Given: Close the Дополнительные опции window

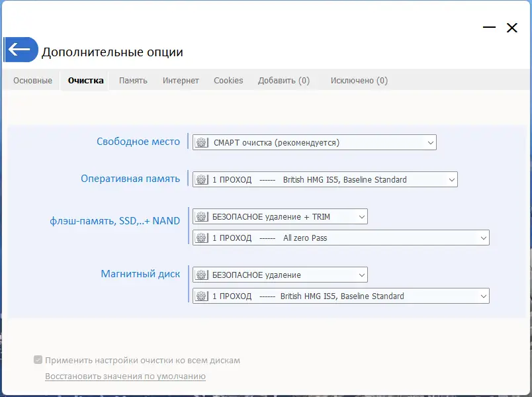Looking at the screenshot, I should (x=511, y=28).
